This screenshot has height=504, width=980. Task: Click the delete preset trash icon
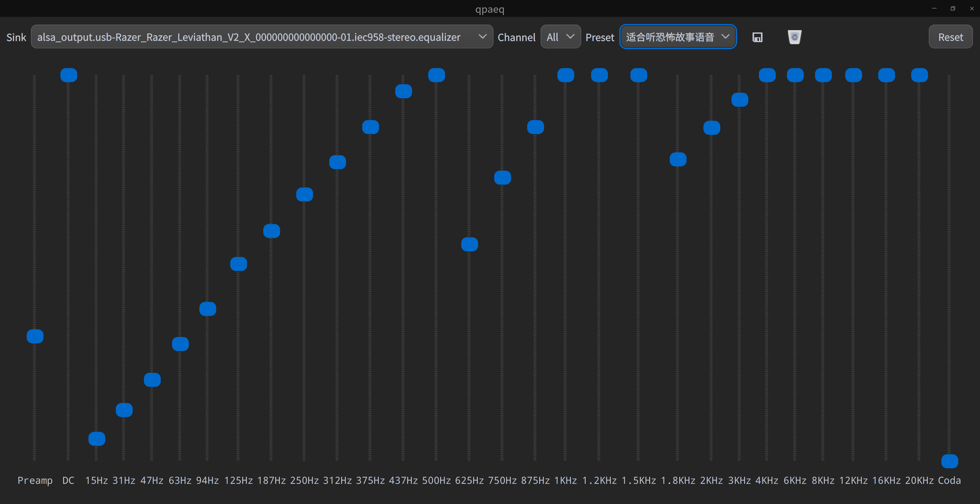point(794,37)
